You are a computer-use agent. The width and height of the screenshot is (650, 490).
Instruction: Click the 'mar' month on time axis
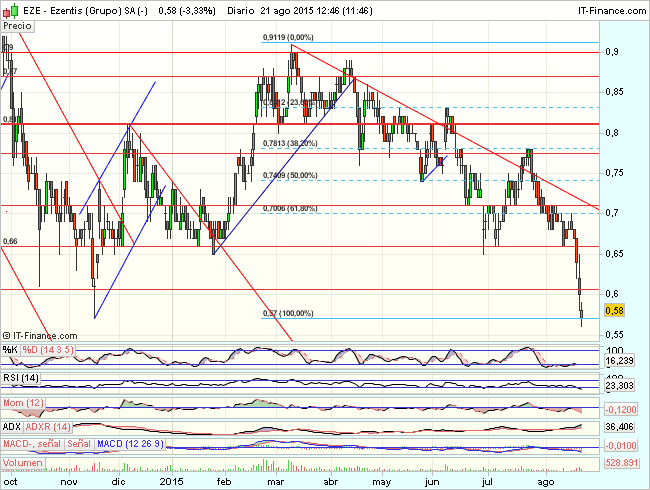pyautogui.click(x=276, y=482)
